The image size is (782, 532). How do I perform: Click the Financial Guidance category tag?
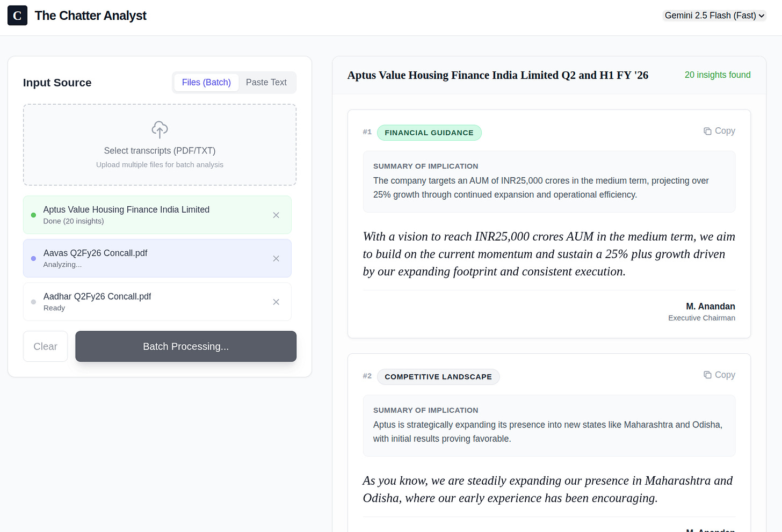click(x=429, y=133)
